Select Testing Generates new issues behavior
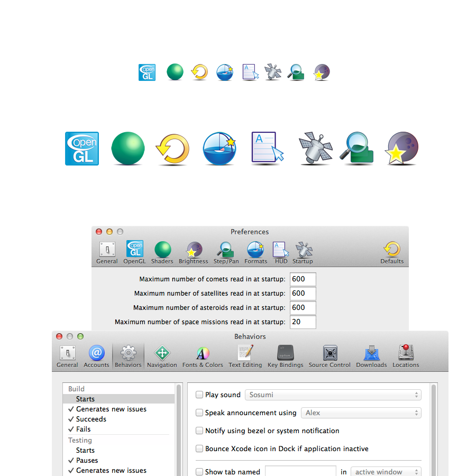 click(x=118, y=470)
